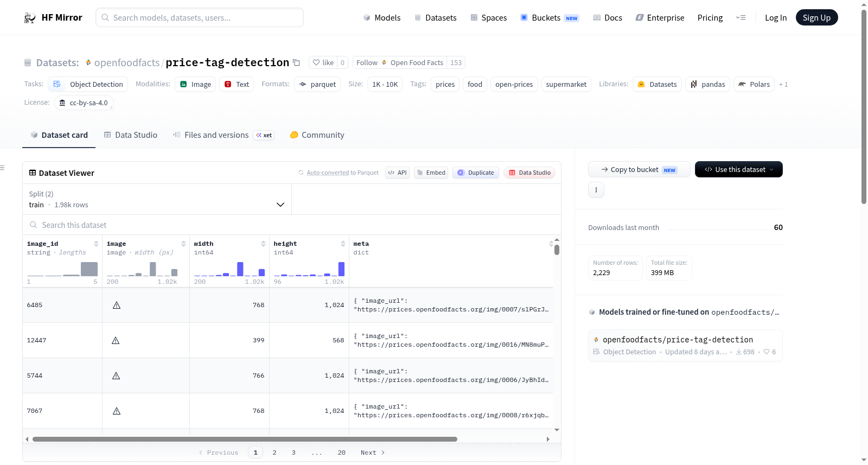Select the Datasets library tag
Viewport: 868px width, 465px height.
coord(657,84)
